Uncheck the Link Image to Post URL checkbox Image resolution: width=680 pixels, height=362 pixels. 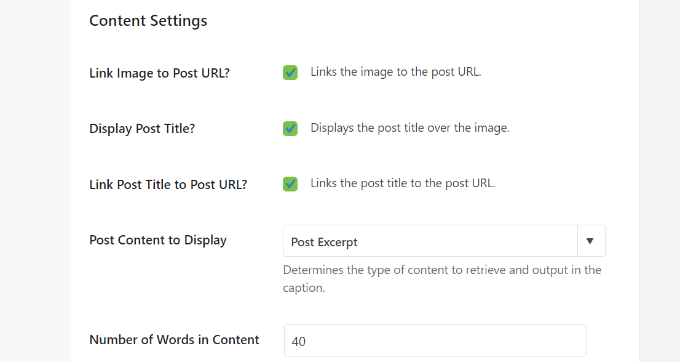(290, 72)
